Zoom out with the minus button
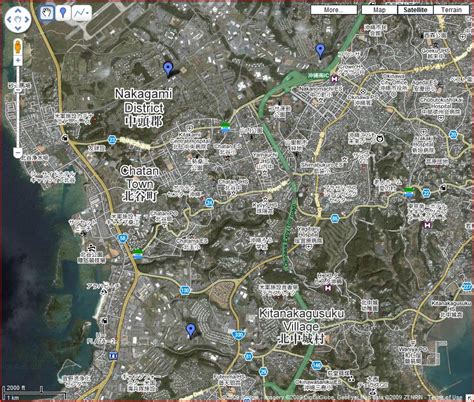474x402 pixels. tap(18, 153)
